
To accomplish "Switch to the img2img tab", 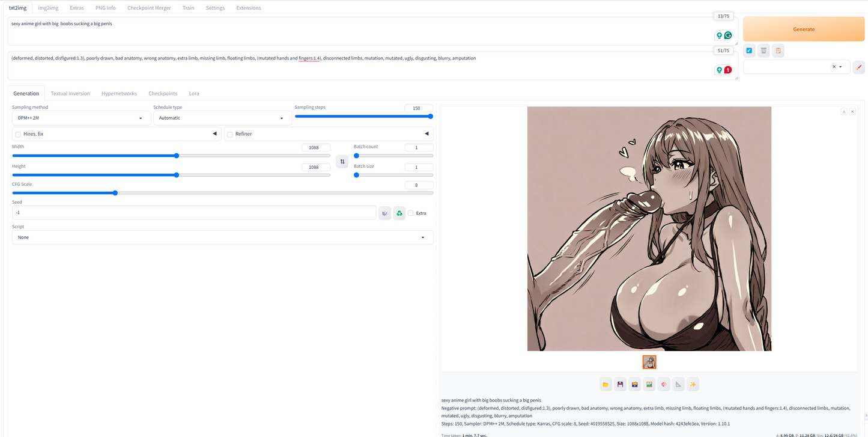I will point(47,8).
